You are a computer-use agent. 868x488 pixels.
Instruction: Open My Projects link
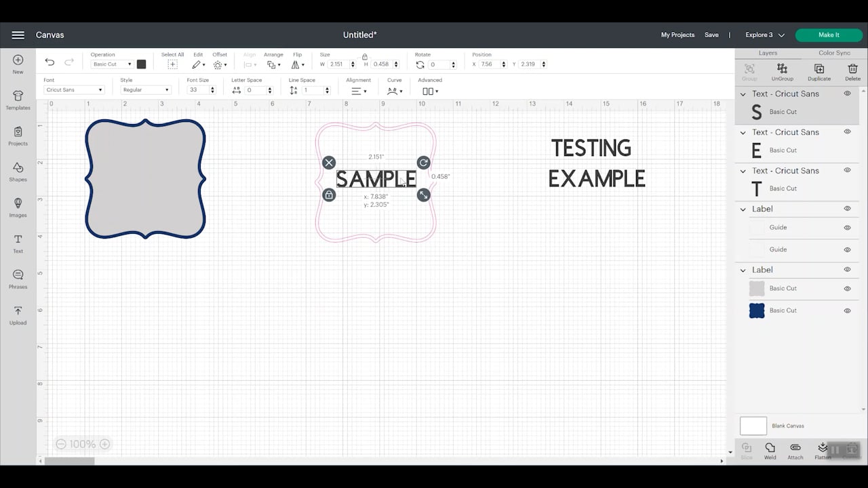pyautogui.click(x=678, y=35)
